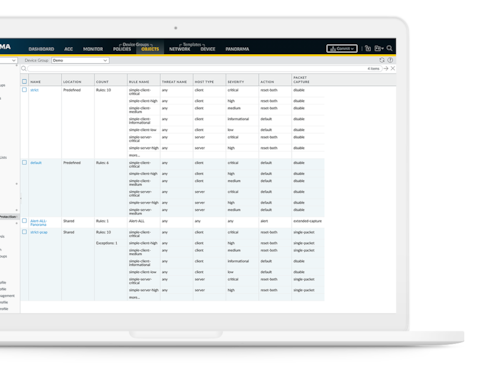Toggle the select-all checkbox in header

(24, 81)
